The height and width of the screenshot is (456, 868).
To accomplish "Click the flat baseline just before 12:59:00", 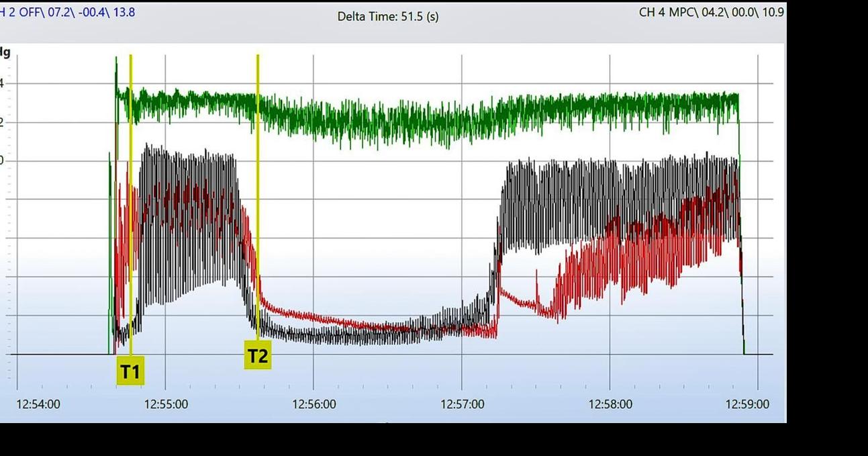I will (759, 354).
